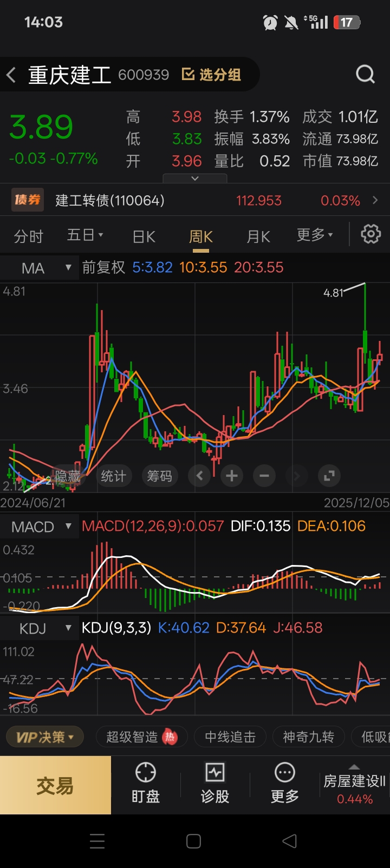Zoom out chart with minus icon
This screenshot has width=390, height=868.
(x=264, y=476)
